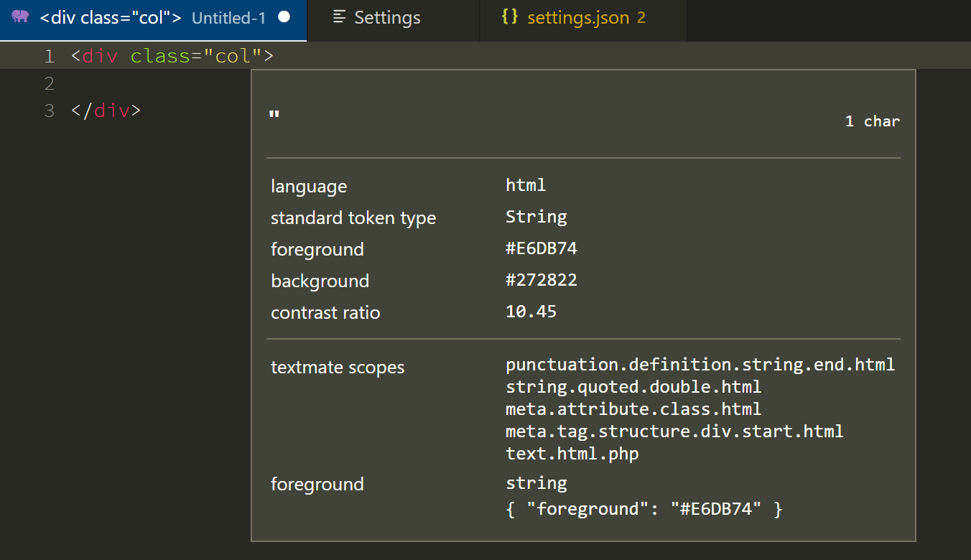This screenshot has width=971, height=560.
Task: Click the foreground color value #E6DB74
Action: [x=540, y=248]
